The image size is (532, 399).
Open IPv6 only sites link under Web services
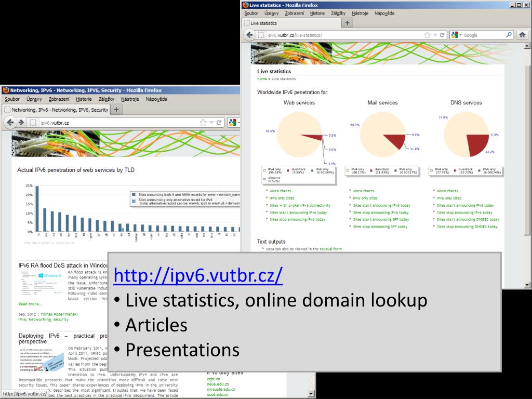coord(282,198)
